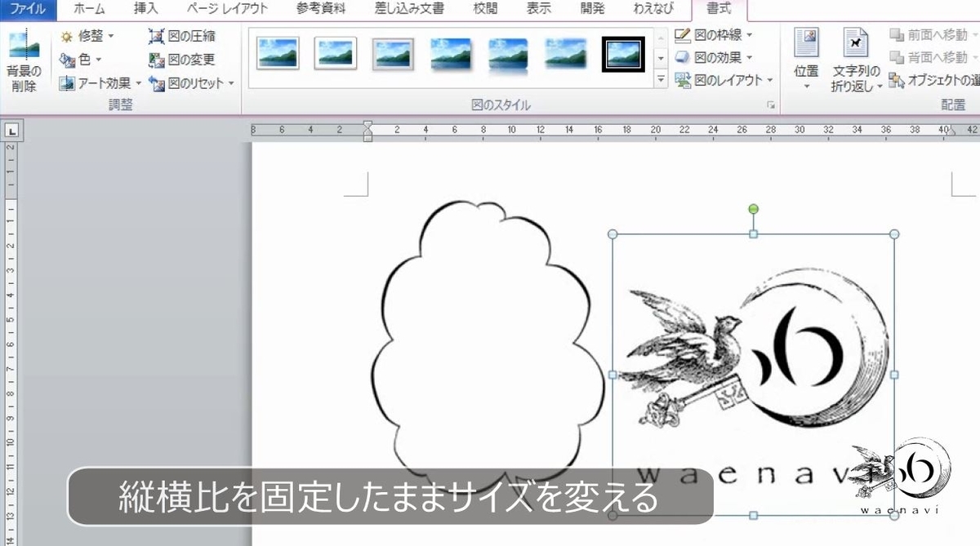Click the right-middle sizing handle of picture
This screenshot has height=546, width=980.
[893, 375]
